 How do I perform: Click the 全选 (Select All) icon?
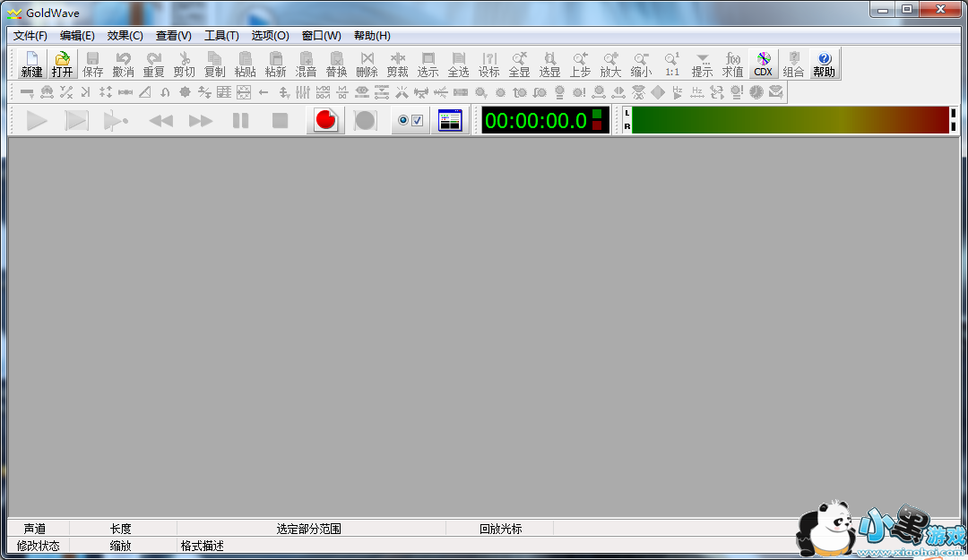pos(458,65)
